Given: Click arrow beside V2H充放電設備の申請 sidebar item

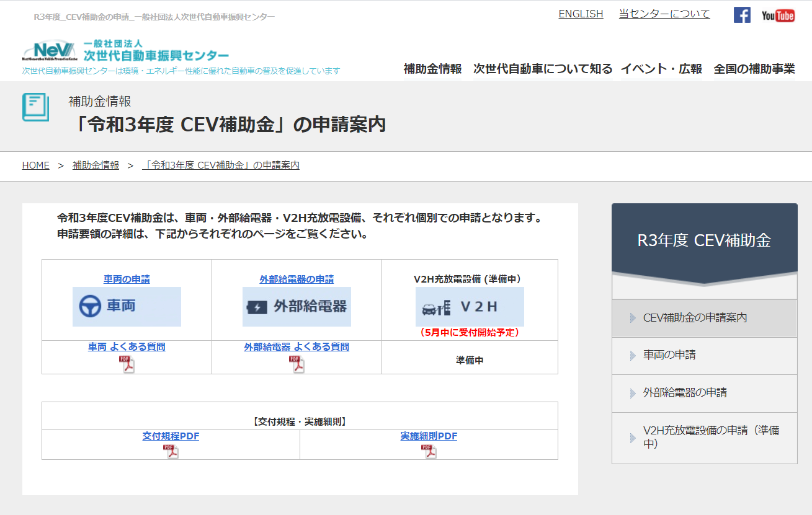Looking at the screenshot, I should click(x=633, y=438).
